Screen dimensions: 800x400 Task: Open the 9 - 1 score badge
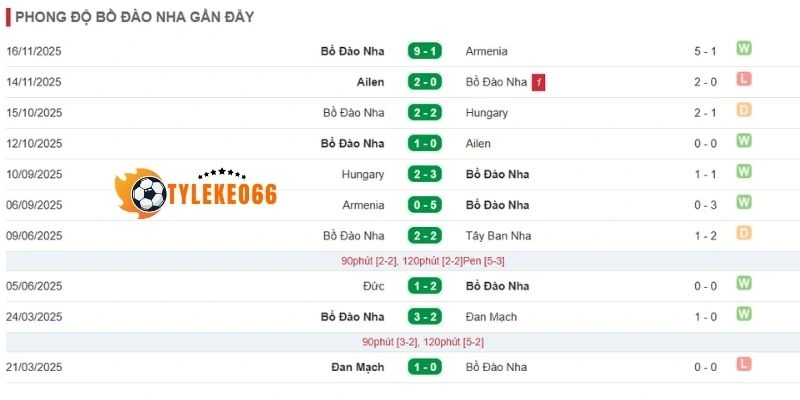[x=426, y=51]
